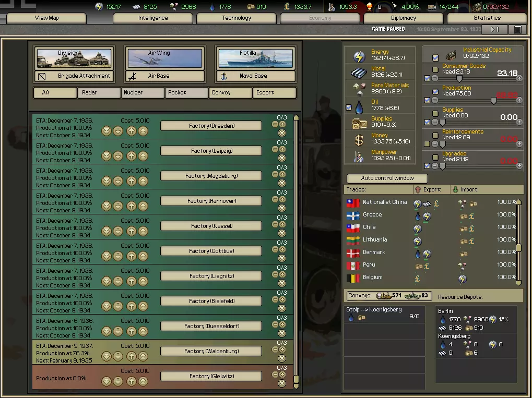Open the Auto control window
Screen dimensions: 532x398
click(x=387, y=178)
